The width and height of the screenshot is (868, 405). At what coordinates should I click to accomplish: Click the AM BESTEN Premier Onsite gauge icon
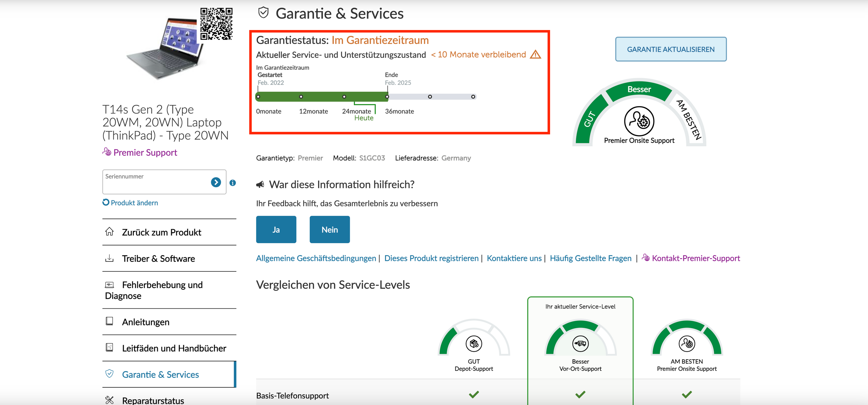(x=687, y=343)
